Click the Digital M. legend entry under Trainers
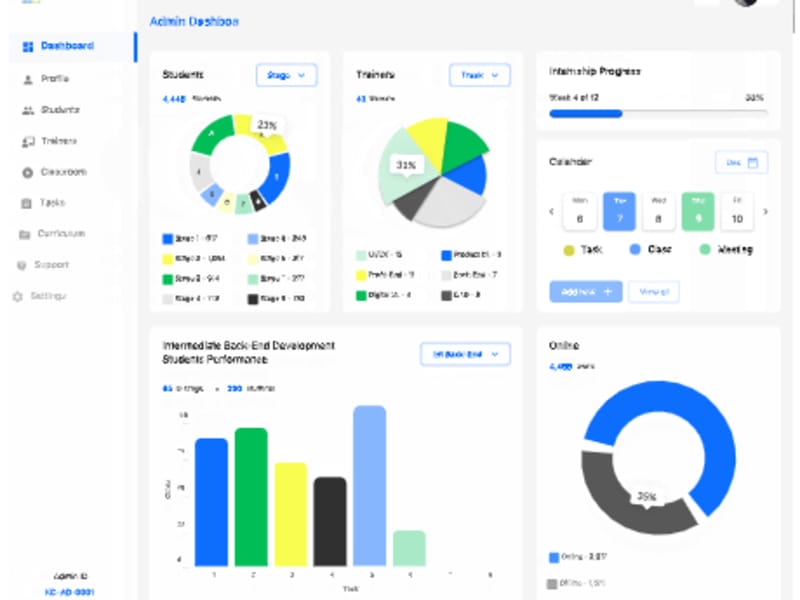 [x=384, y=295]
